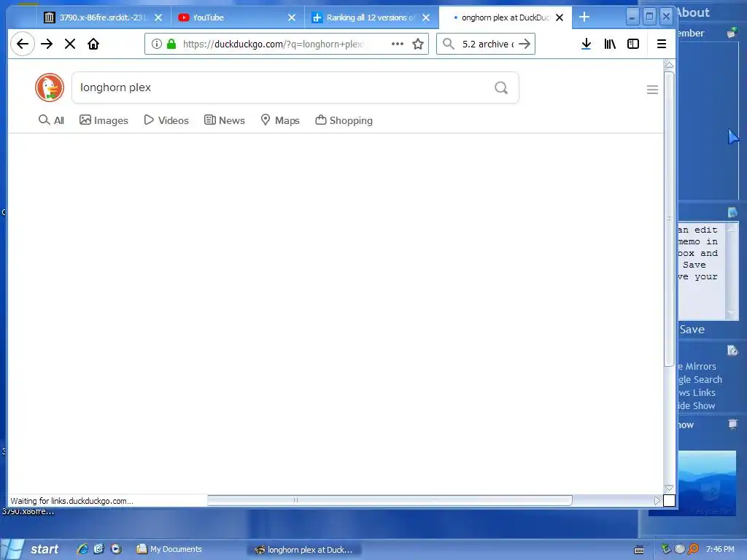Open a new browser tab
The image size is (747, 560).
pyautogui.click(x=584, y=17)
